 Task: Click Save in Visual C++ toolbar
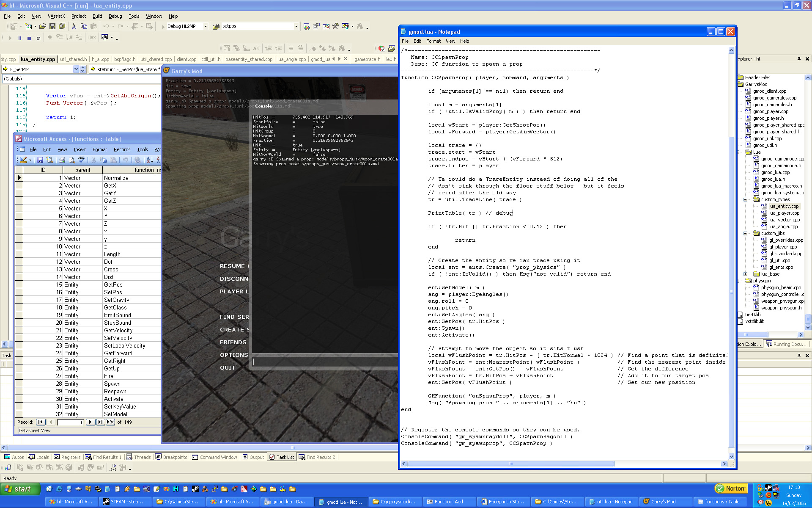click(x=52, y=26)
